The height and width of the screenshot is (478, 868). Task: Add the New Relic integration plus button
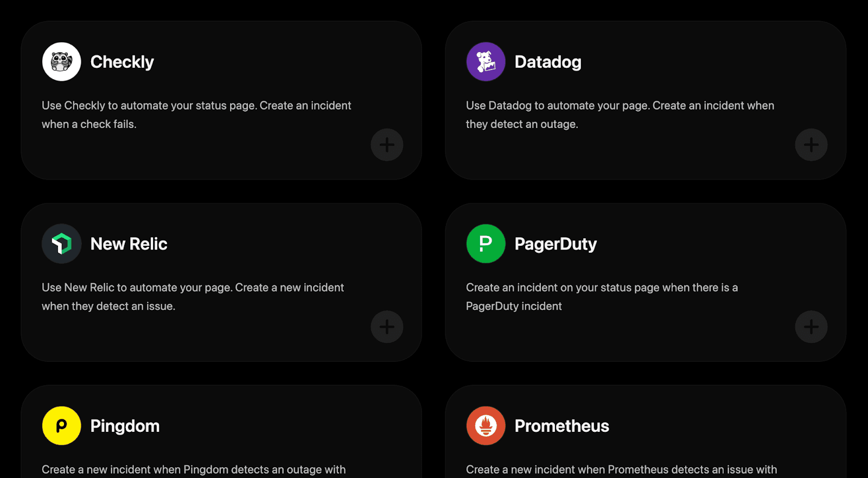tap(387, 327)
